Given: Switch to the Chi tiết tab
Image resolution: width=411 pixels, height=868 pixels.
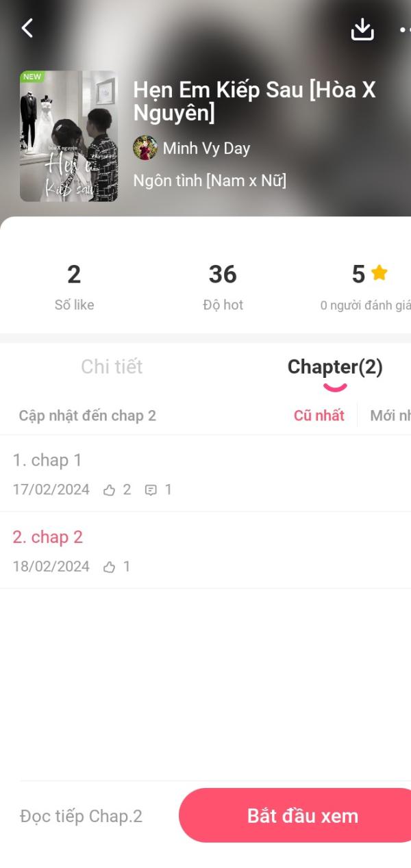Looking at the screenshot, I should (x=112, y=367).
